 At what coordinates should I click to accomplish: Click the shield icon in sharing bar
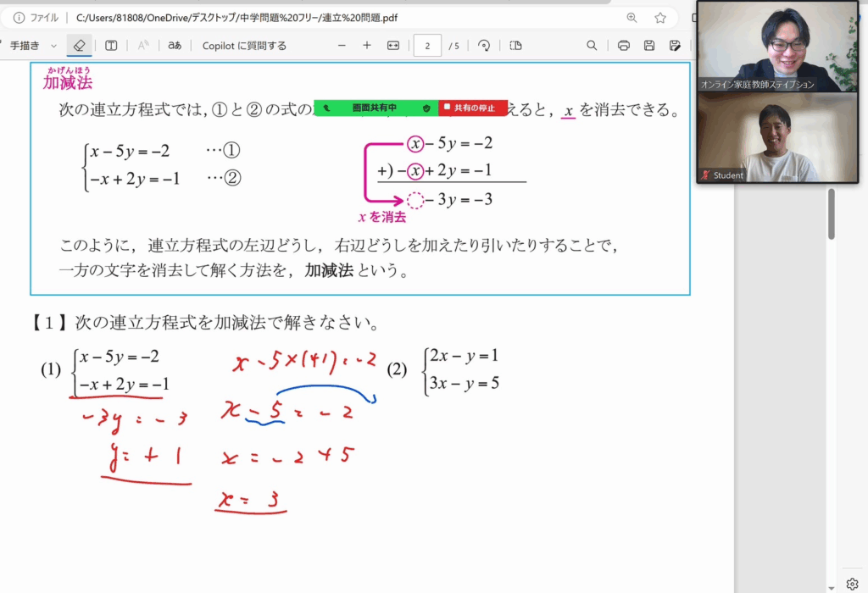pyautogui.click(x=426, y=108)
